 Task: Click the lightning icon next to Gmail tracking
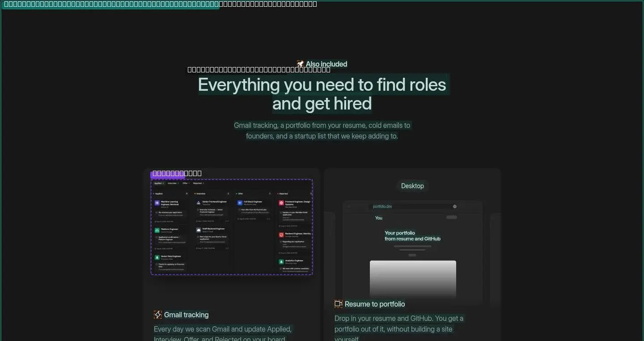click(x=158, y=315)
